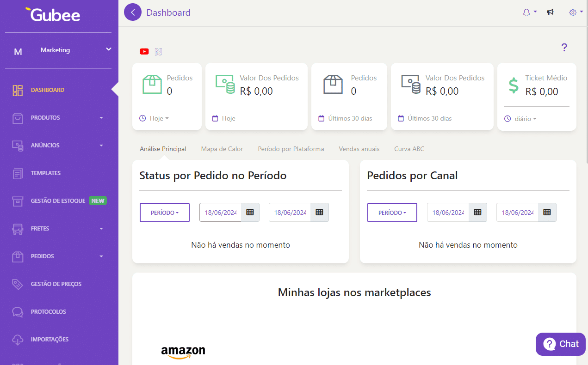Screen dimensions: 588x365
Task: Click the back arrow next to Dashboard
Action: 132,12
